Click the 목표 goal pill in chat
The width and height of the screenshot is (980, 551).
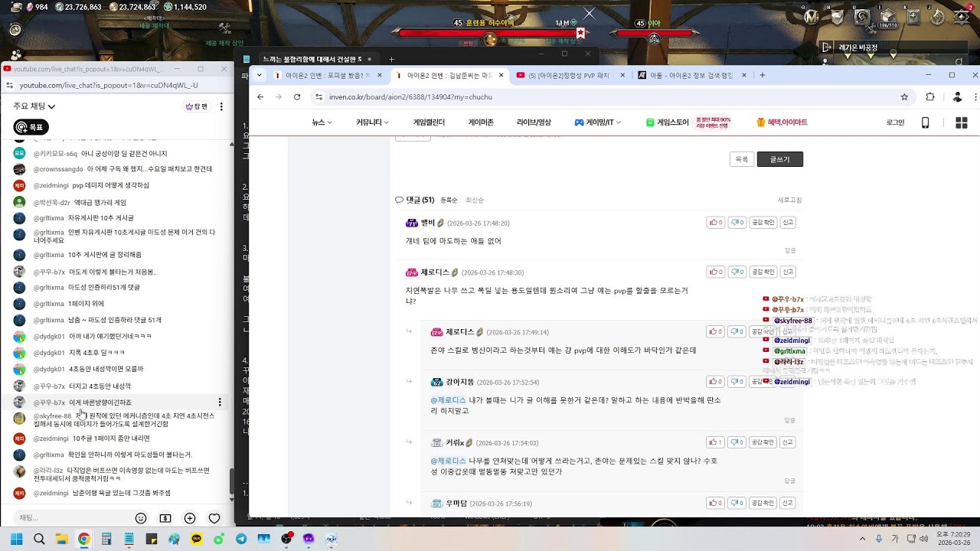point(31,127)
